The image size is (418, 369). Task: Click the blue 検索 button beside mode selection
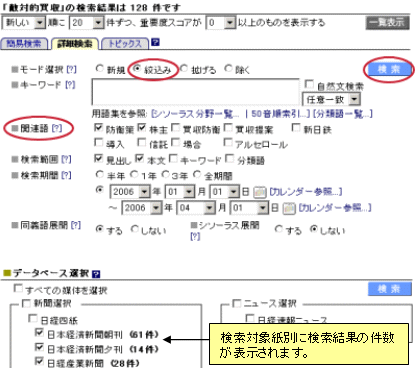[389, 69]
